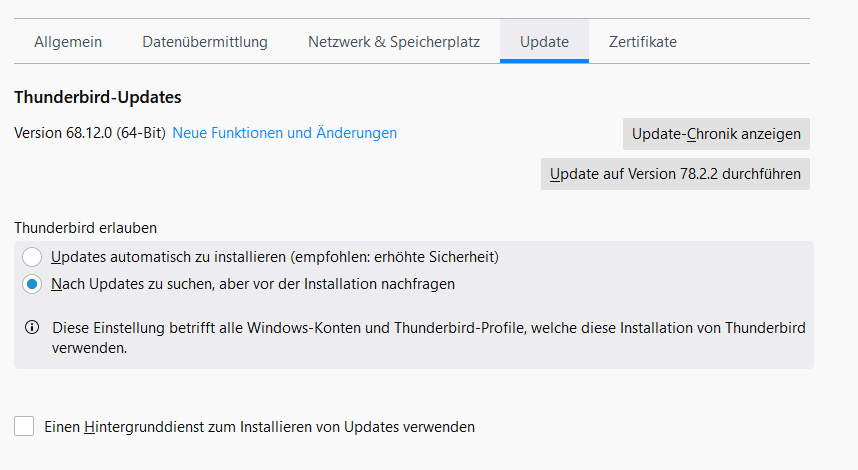858x470 pixels.
Task: Click the label text Nach Updates zu suchen
Action: 252,284
